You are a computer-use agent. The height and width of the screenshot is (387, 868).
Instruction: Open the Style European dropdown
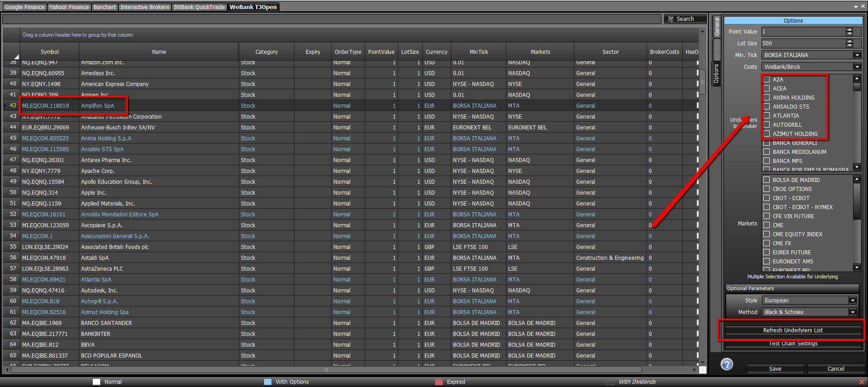pos(853,301)
